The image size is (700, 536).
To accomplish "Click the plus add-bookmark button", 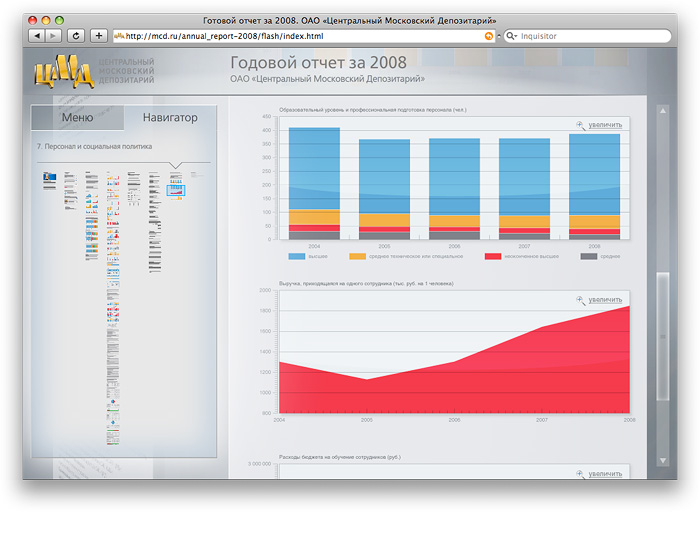I will [99, 35].
